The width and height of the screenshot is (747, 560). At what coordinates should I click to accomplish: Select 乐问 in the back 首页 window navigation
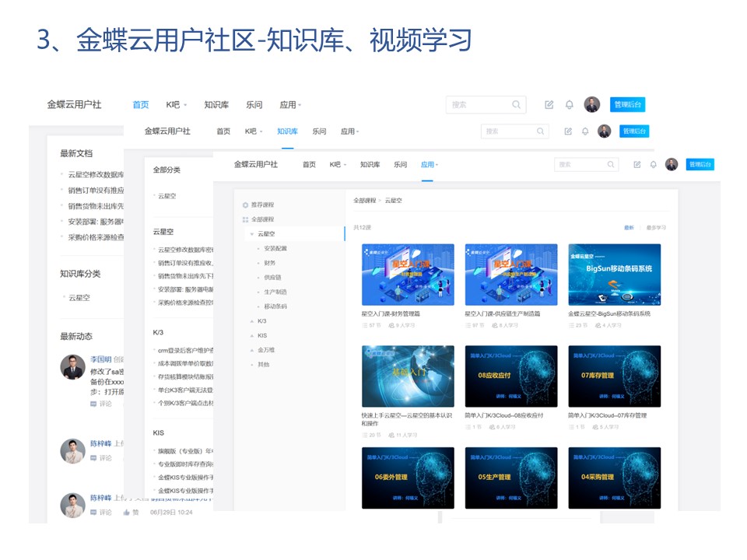tap(254, 105)
